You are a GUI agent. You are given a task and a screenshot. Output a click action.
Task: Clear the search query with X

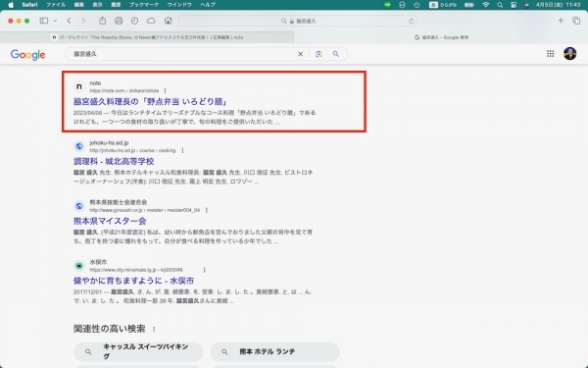[301, 54]
